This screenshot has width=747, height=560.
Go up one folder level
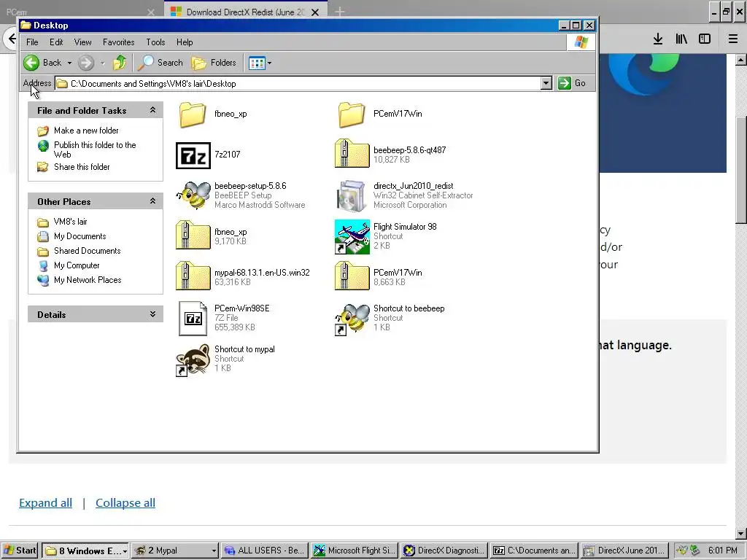click(x=120, y=63)
